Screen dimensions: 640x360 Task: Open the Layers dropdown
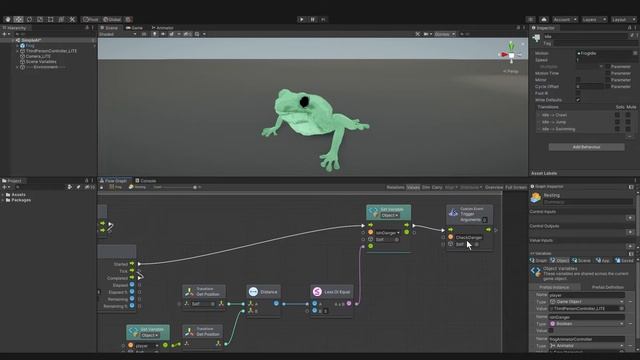tap(594, 19)
